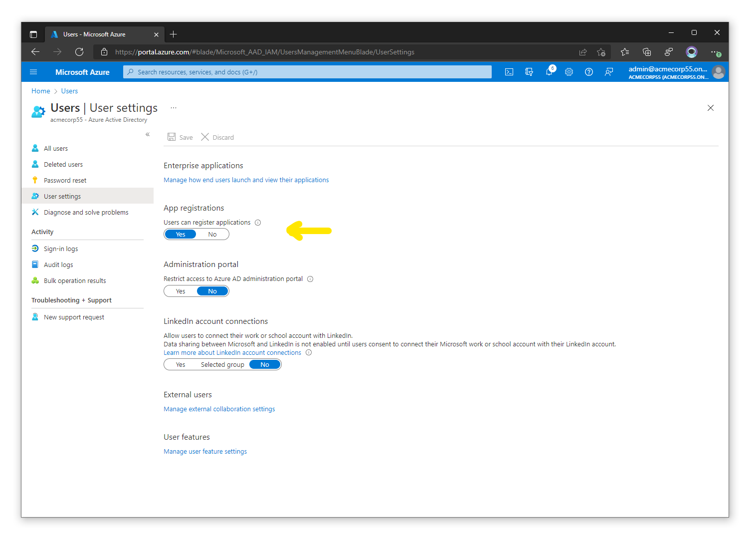
Task: Click the Microsoft Azure logo text
Action: (x=82, y=72)
